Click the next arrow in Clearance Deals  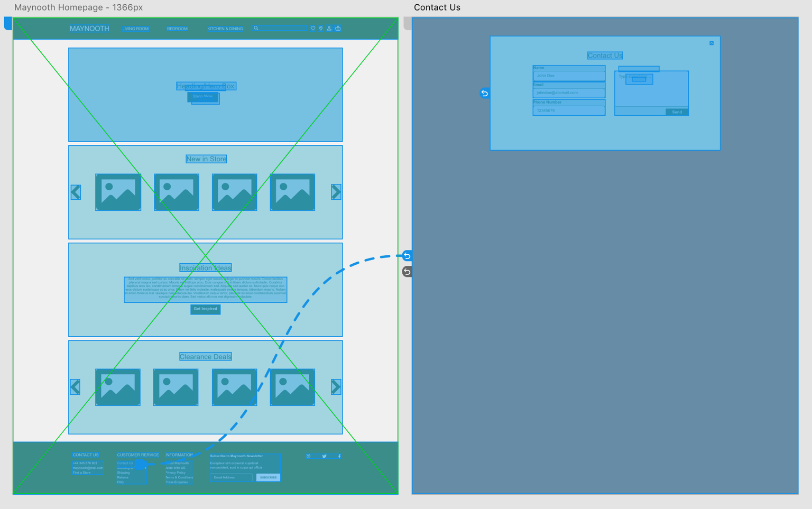coord(336,387)
